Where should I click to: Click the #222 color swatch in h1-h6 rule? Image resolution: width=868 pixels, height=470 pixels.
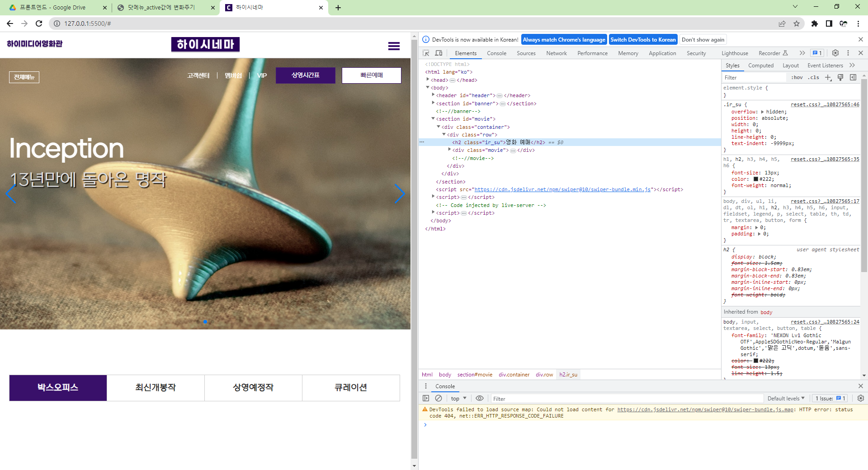tap(755, 179)
